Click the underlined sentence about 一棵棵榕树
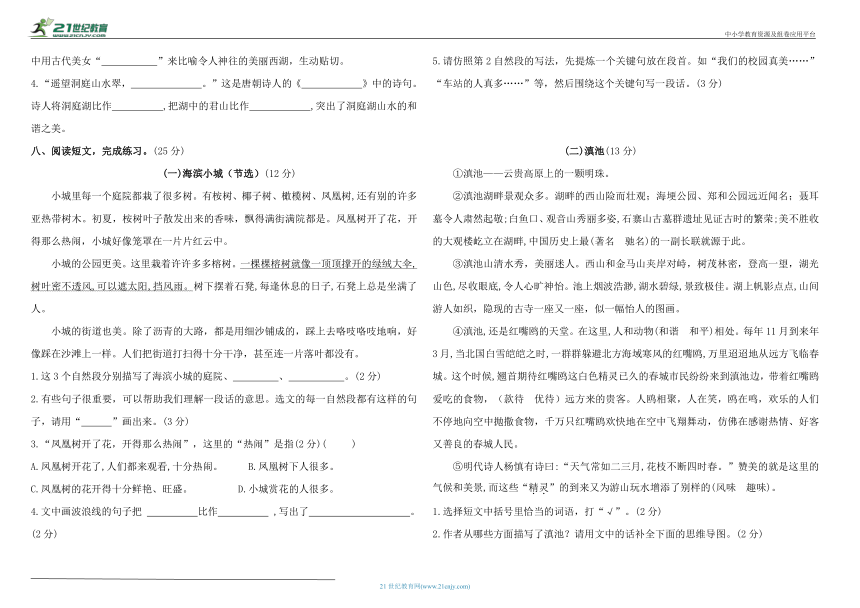860x608 pixels. coord(224,275)
